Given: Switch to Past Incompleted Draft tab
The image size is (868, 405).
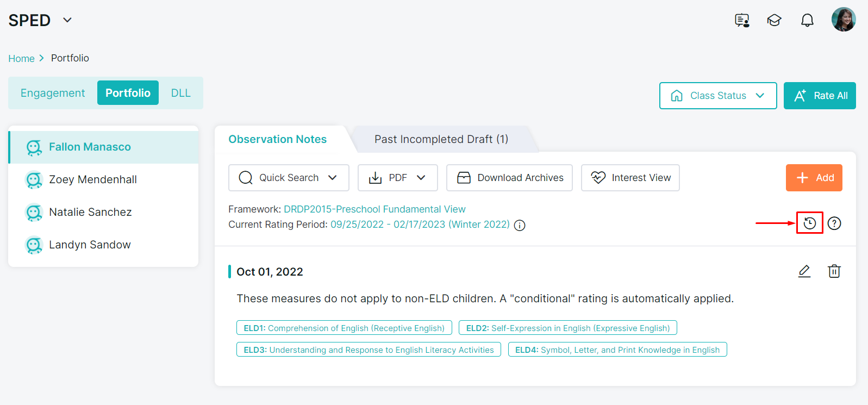Looking at the screenshot, I should click(x=441, y=139).
